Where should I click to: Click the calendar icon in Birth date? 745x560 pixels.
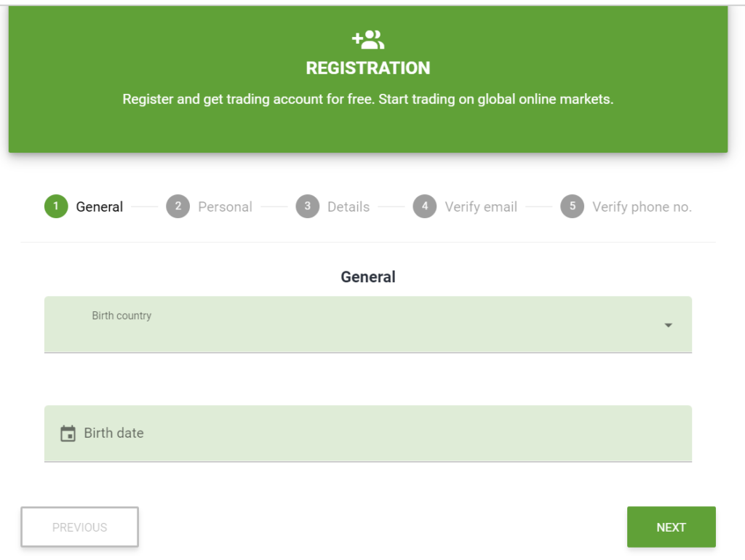68,433
